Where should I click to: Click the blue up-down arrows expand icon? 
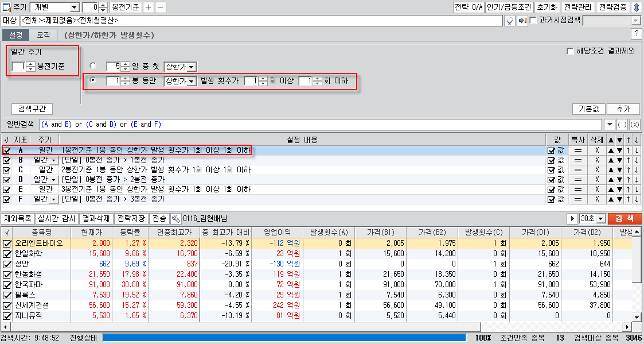pos(636,7)
